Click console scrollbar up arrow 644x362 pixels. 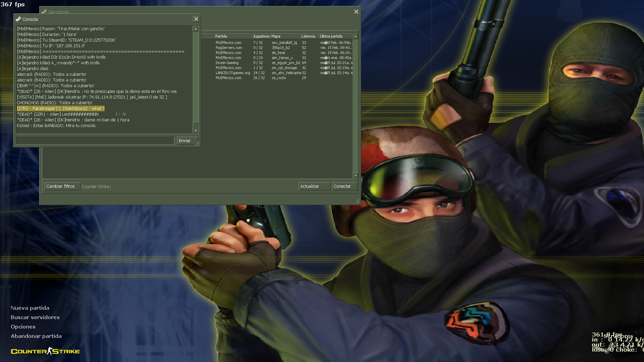[196, 29]
